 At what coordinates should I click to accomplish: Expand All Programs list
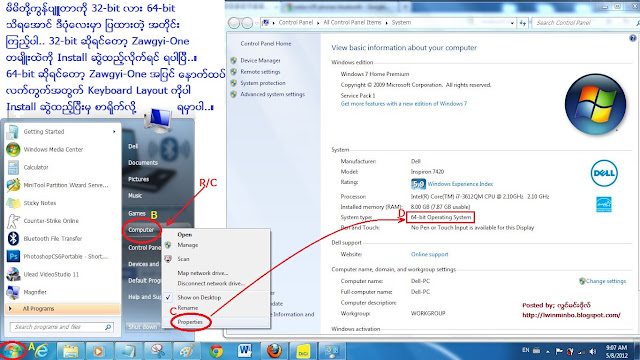(63, 309)
